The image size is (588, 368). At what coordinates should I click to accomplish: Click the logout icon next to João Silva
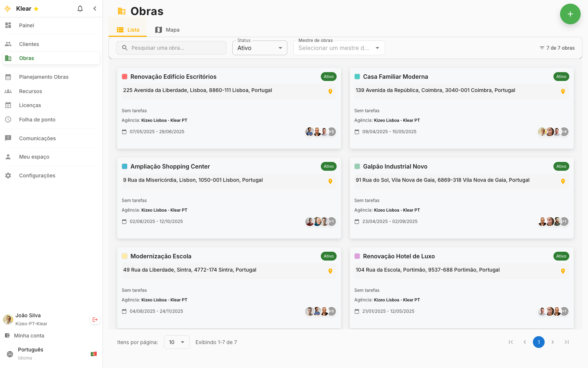pos(95,319)
